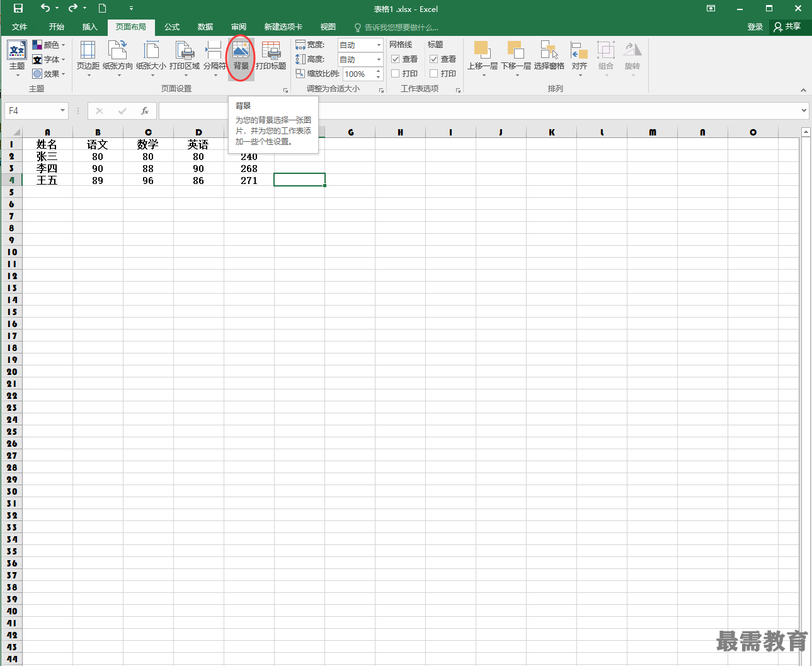The height and width of the screenshot is (666, 812).
Task: Open Print Area (打印区域) menu
Action: pyautogui.click(x=185, y=59)
